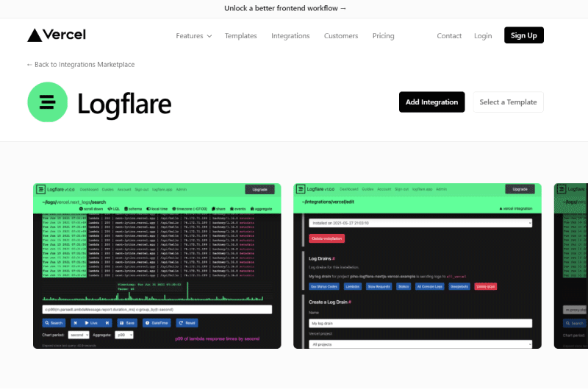Open the Customers page
The image size is (588, 390).
[x=341, y=35]
